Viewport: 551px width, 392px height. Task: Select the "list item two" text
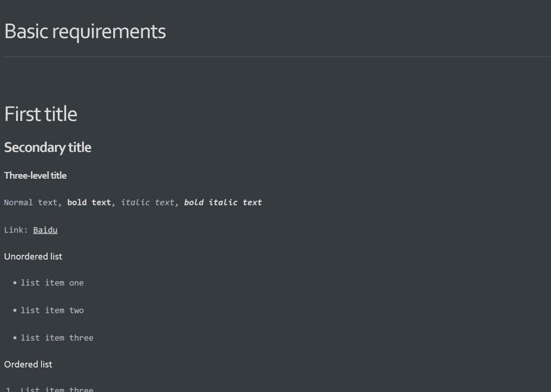tap(52, 310)
